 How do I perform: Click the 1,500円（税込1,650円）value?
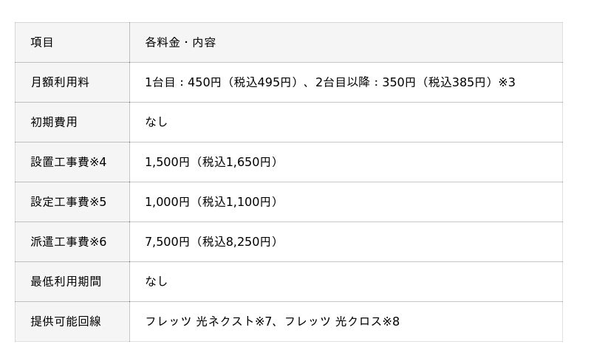[213, 162]
